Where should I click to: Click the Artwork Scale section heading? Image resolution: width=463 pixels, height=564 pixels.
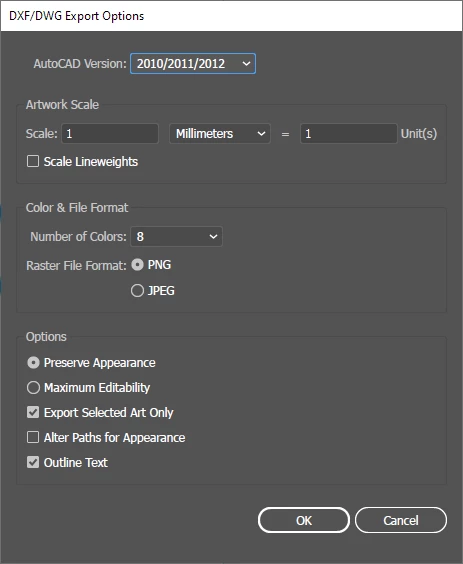pyautogui.click(x=62, y=105)
